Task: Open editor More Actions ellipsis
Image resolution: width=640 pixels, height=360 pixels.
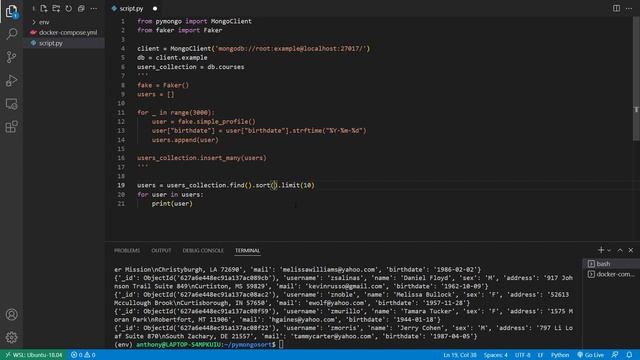Action: coord(629,9)
